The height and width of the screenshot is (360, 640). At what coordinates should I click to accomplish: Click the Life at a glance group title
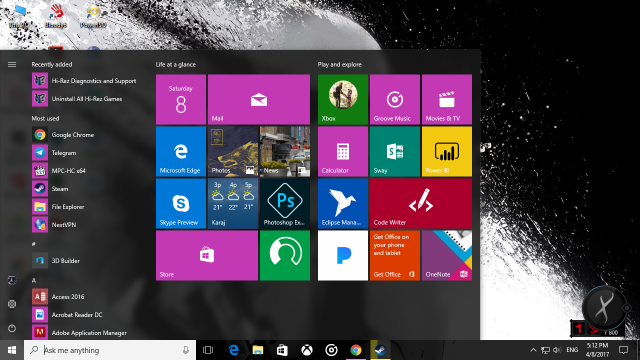point(176,64)
